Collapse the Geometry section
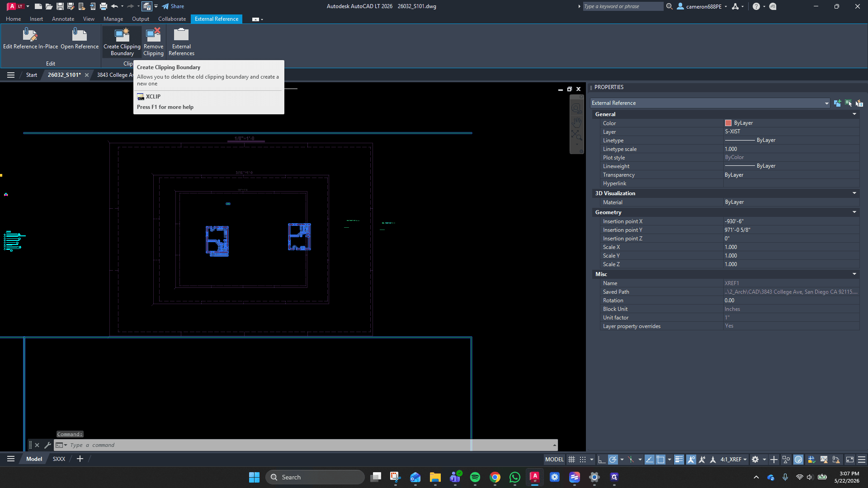The width and height of the screenshot is (868, 488). 854,212
